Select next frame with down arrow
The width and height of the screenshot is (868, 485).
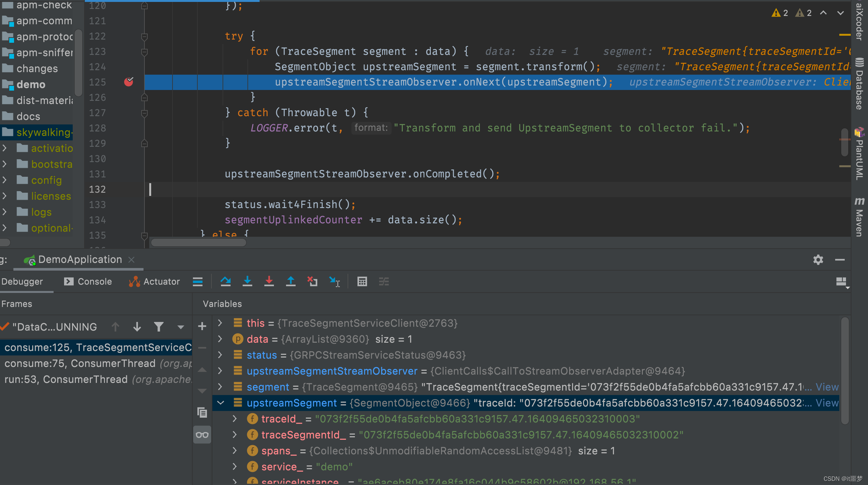pos(137,326)
